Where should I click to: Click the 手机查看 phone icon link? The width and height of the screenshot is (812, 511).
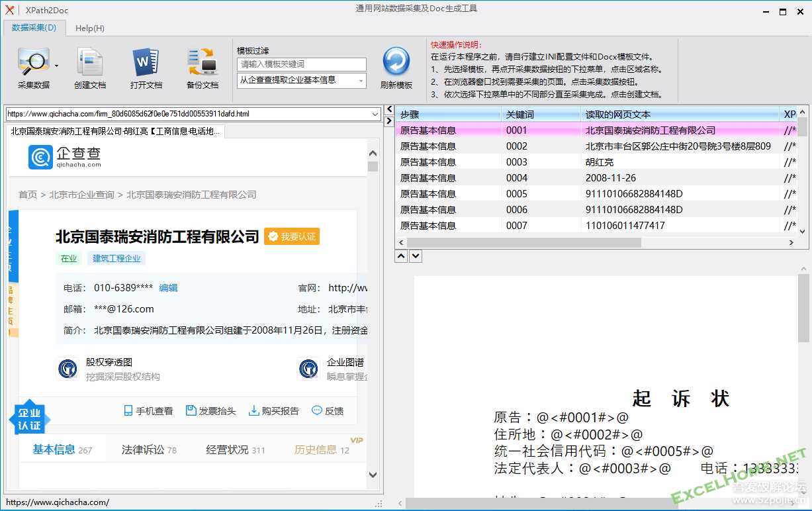(x=148, y=411)
